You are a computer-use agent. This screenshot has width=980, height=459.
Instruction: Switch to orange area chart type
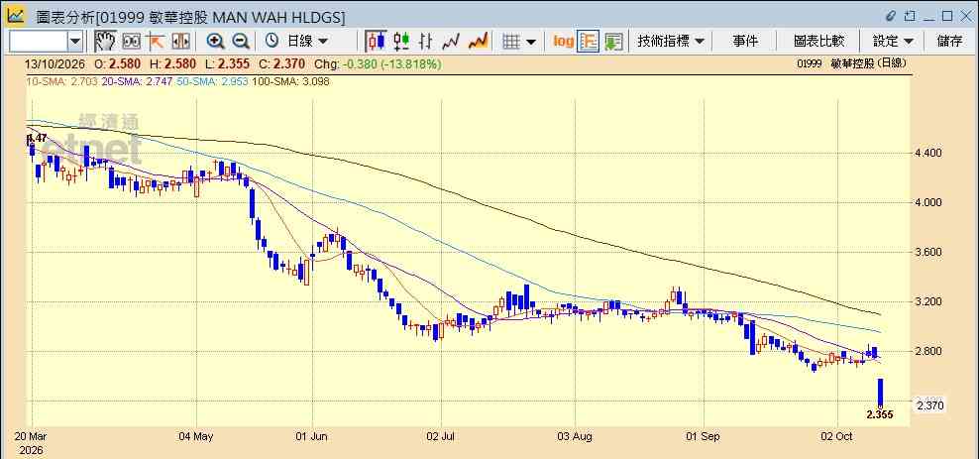tap(479, 42)
